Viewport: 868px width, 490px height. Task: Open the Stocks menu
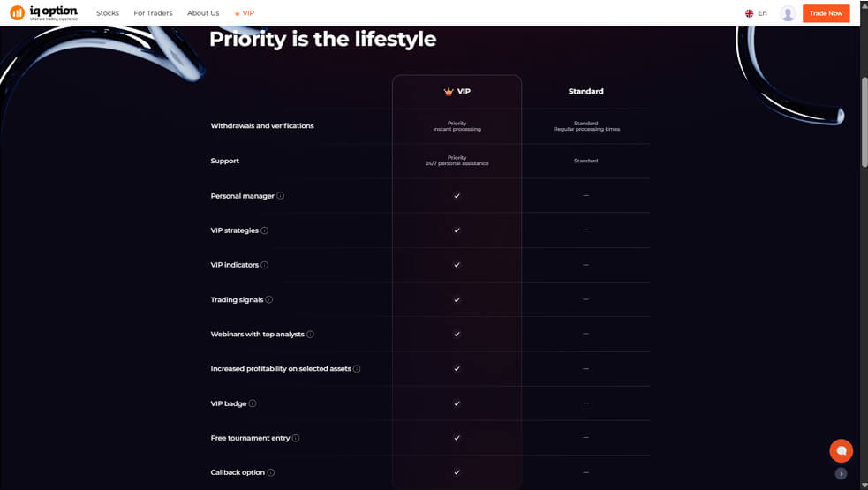[107, 13]
